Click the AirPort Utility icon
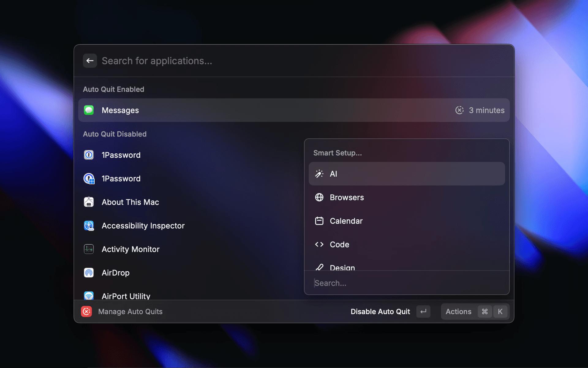The height and width of the screenshot is (368, 588). click(x=89, y=295)
